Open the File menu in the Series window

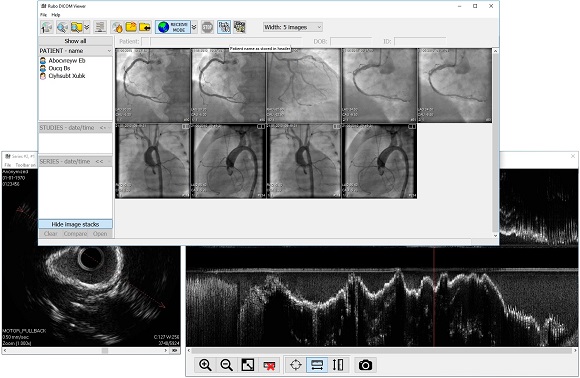[x=7, y=165]
